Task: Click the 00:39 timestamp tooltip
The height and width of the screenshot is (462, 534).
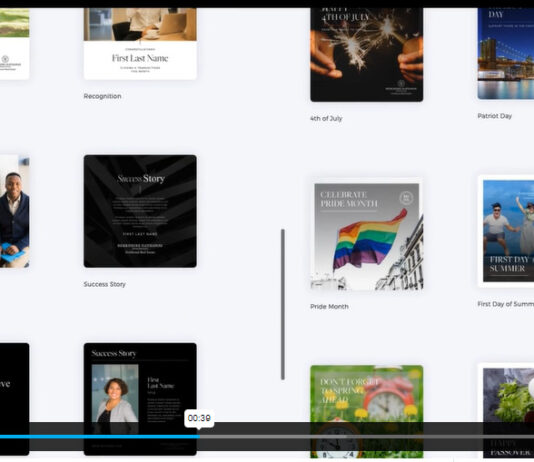Action: (x=199, y=418)
